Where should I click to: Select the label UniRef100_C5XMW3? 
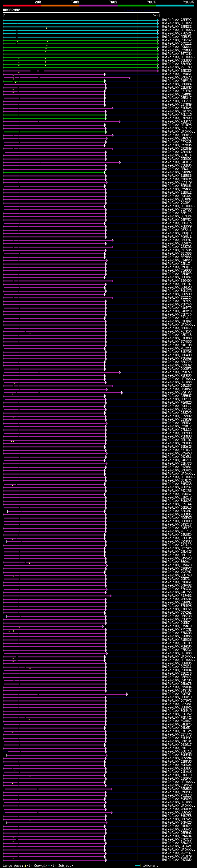coord(176,50)
